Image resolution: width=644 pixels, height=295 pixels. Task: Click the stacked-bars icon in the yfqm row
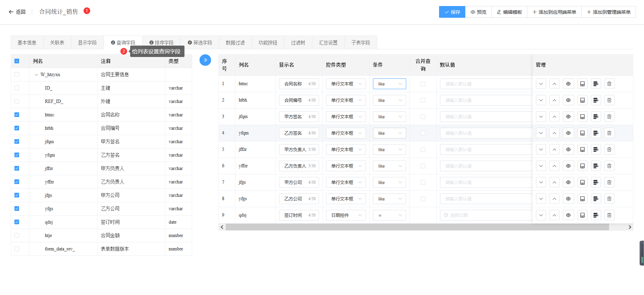pyautogui.click(x=596, y=133)
